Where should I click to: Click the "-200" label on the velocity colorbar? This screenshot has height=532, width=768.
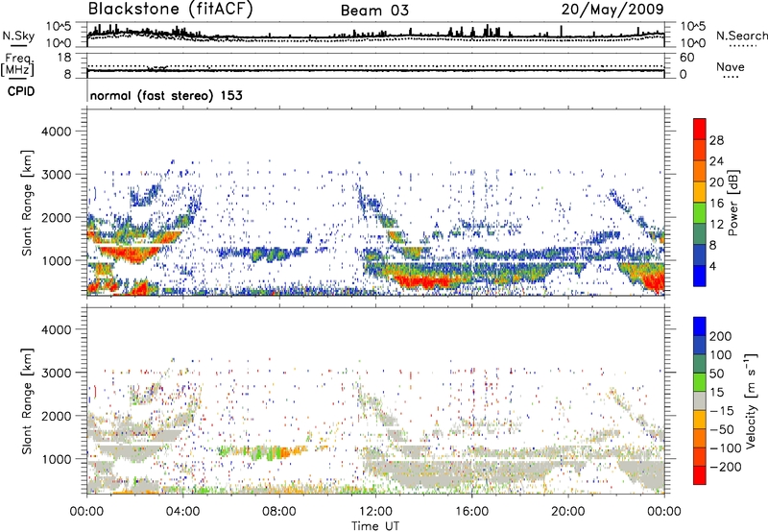coord(725,467)
